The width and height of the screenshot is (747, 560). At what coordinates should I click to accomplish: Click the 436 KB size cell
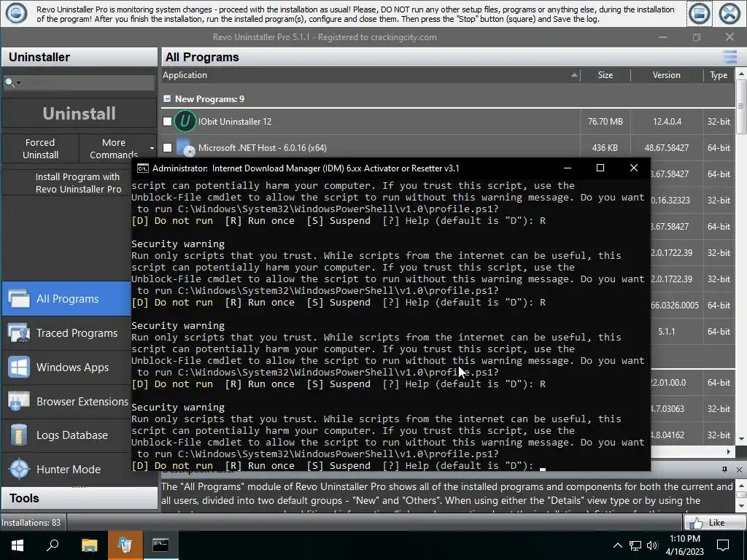click(605, 147)
